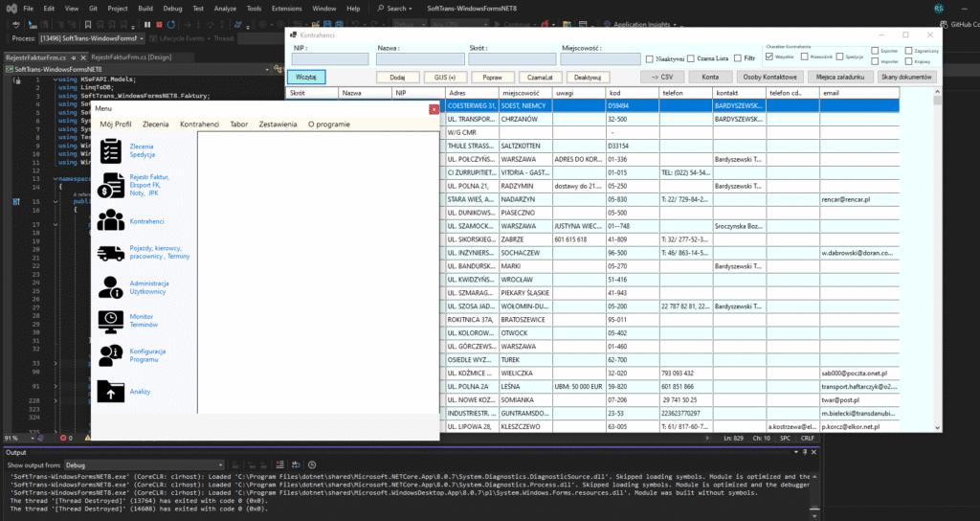Click the NIP search input field
The height and width of the screenshot is (521, 980).
click(329, 59)
